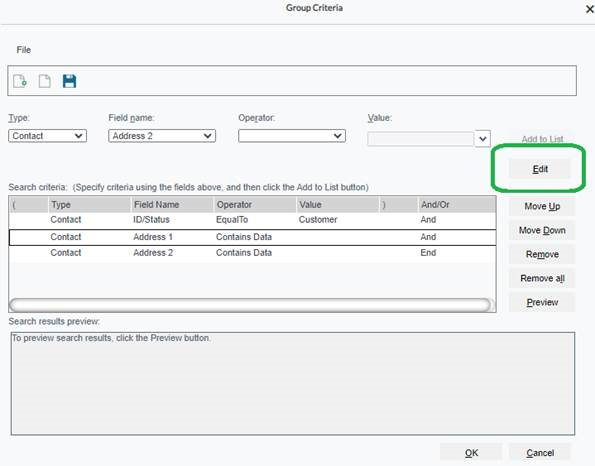Click inside the Value input field
This screenshot has height=466, width=595.
420,139
